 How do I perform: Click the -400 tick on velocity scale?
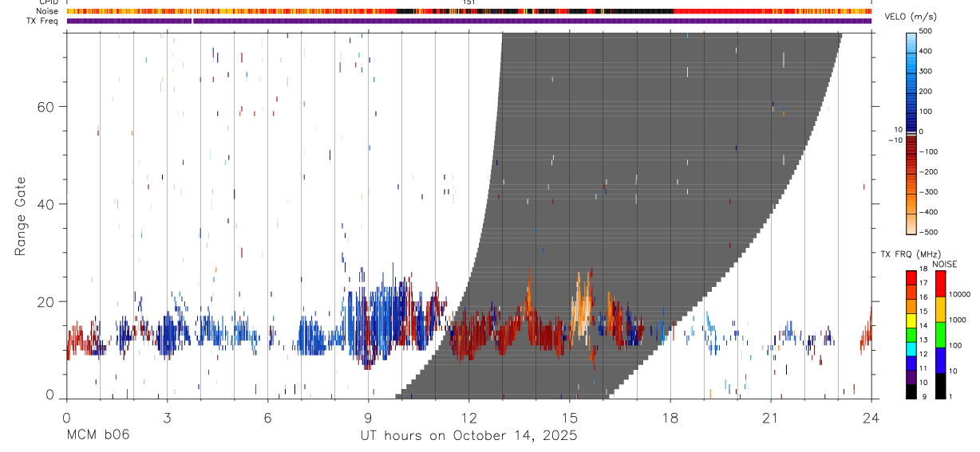(x=928, y=213)
